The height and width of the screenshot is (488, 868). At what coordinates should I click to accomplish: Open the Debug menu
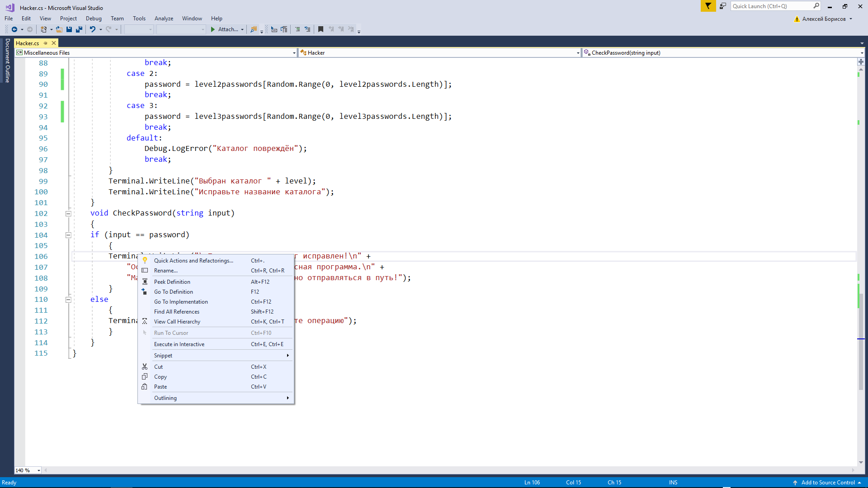click(x=94, y=19)
